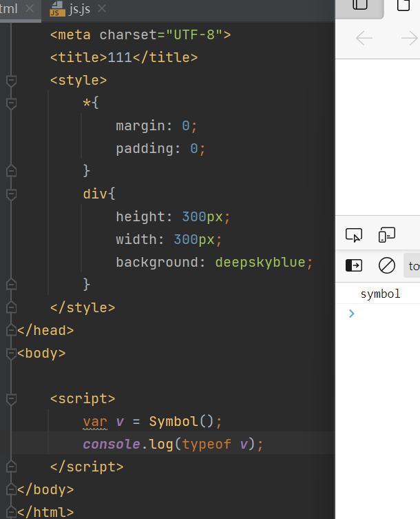The height and width of the screenshot is (519, 420).
Task: Click 'Symbol()' in the code
Action: 181,422
